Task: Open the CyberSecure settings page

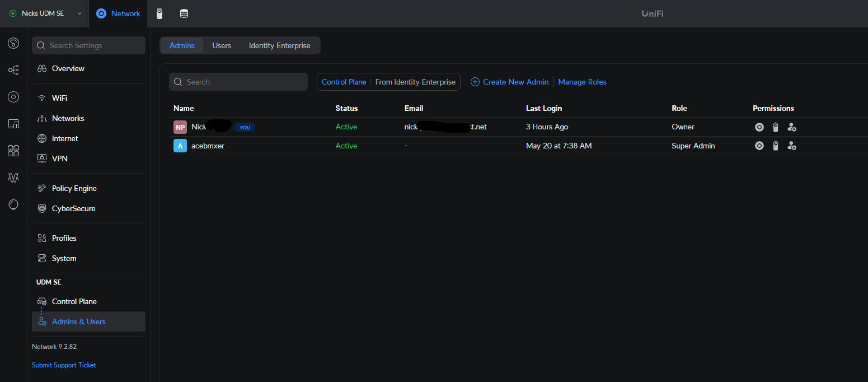Action: click(73, 208)
